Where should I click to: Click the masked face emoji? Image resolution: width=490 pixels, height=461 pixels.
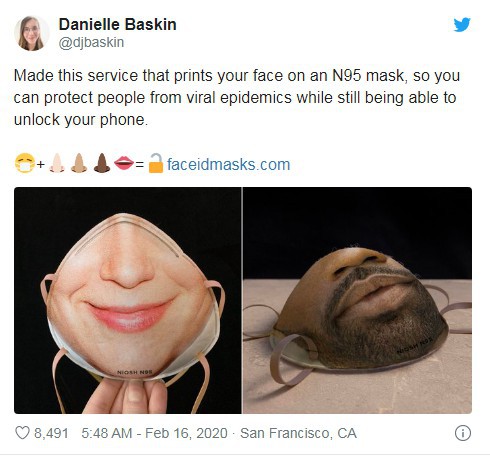(x=25, y=163)
